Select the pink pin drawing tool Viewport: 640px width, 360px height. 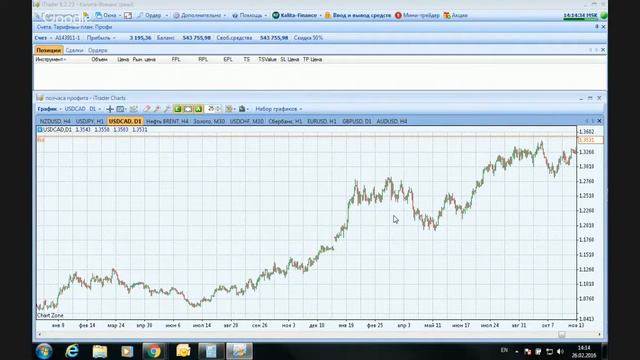(x=157, y=109)
